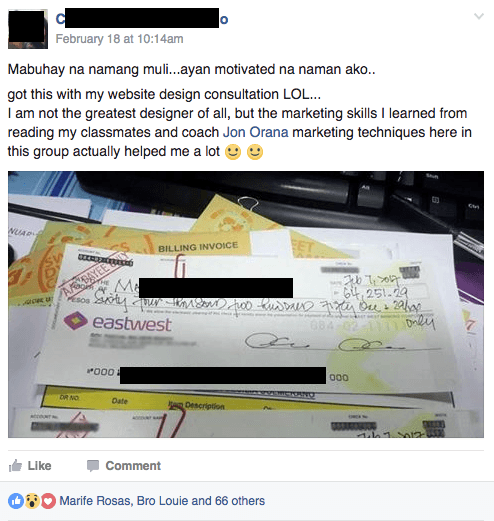Viewport: 494px width, 521px height.
Task: Click the eastwest logo on the check photo
Action: (118, 322)
